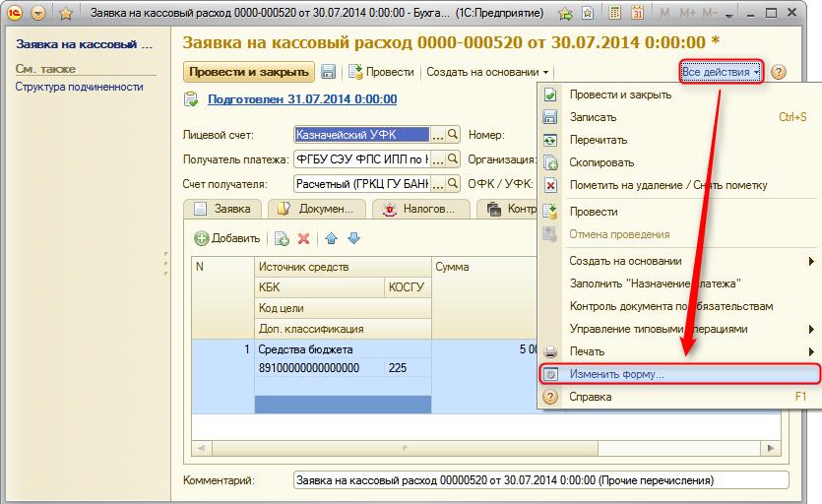The width and height of the screenshot is (822, 504).
Task: Choose Изменить форму... menu item
Action: (x=679, y=374)
